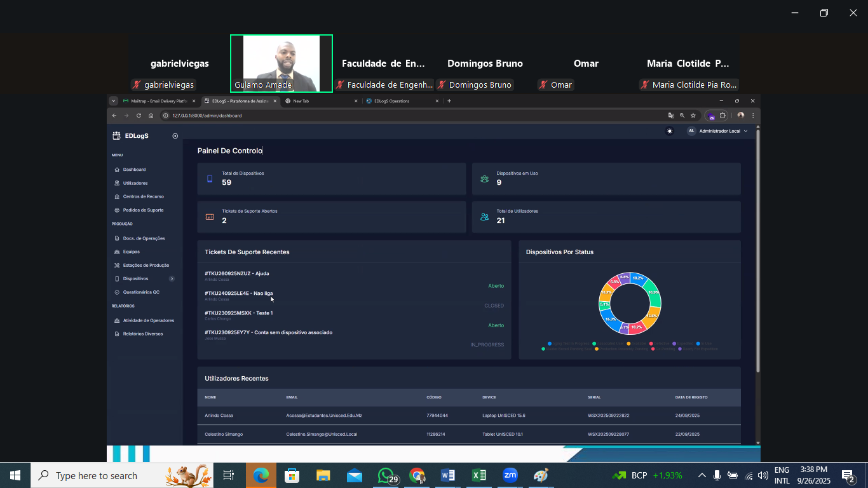The width and height of the screenshot is (868, 488).
Task: Toggle sidebar collapse button beside EDLogS
Action: click(x=175, y=136)
